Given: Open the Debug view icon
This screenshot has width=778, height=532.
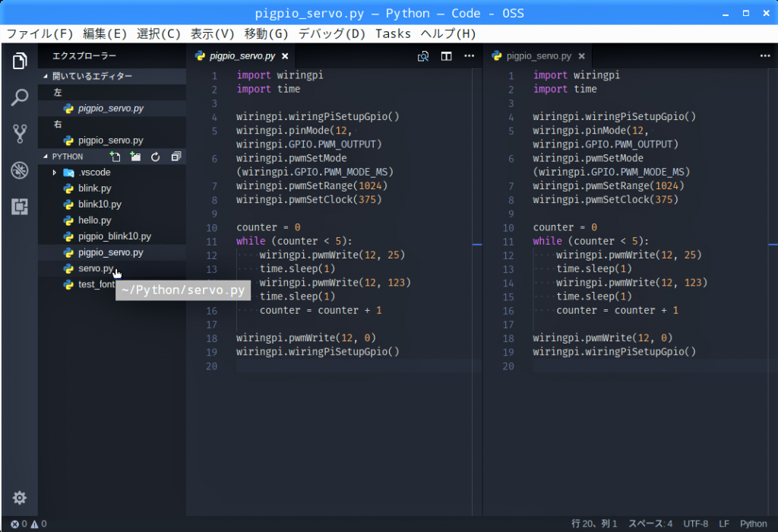Looking at the screenshot, I should [x=20, y=170].
